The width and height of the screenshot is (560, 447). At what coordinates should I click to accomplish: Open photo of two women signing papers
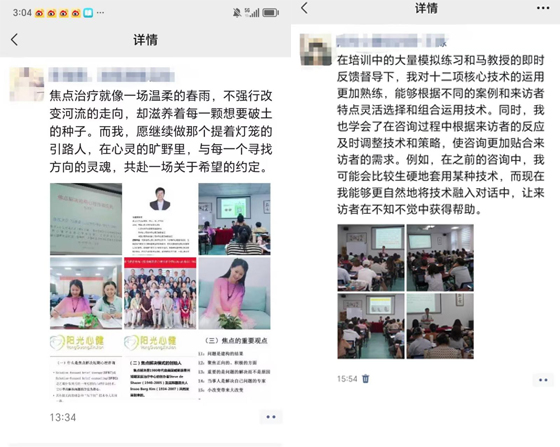86,293
